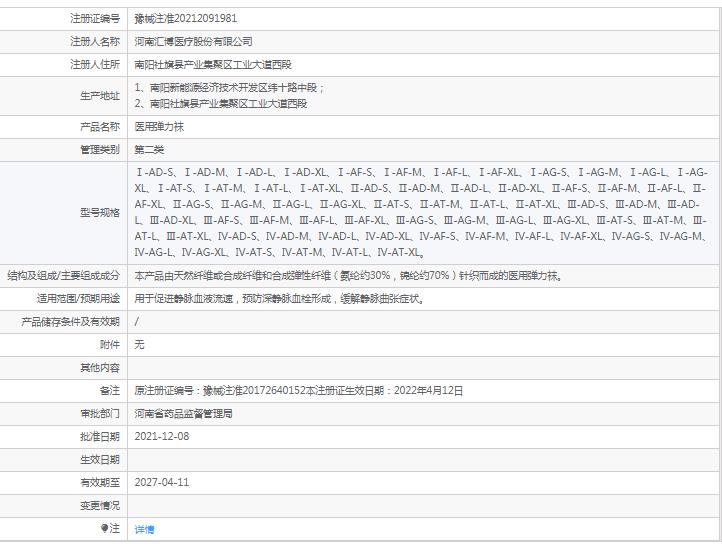This screenshot has width=722, height=549.
Task: Select registrant address 南阳社旗县产业集聚区工业大道西段
Action: click(x=213, y=64)
